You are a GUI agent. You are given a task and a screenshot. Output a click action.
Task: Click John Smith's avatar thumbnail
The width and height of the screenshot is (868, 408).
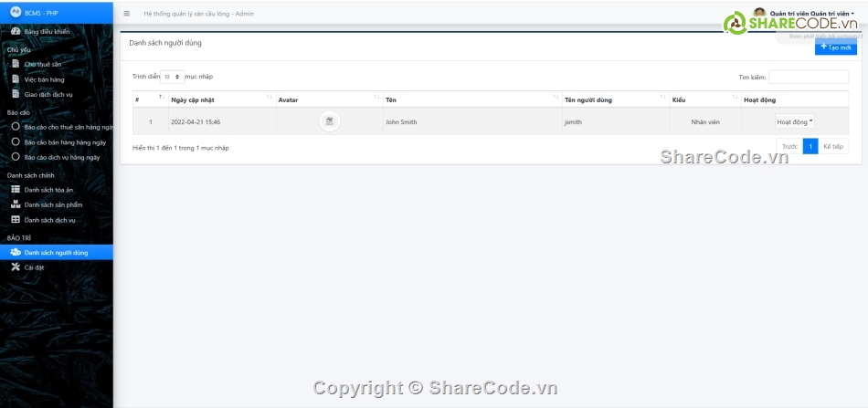pos(330,121)
